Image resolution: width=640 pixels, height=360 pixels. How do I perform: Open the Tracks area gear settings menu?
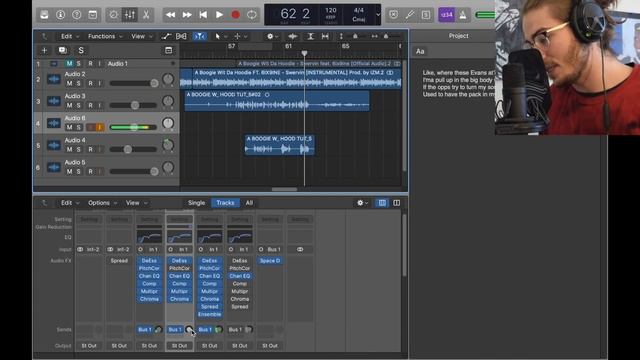(x=272, y=36)
